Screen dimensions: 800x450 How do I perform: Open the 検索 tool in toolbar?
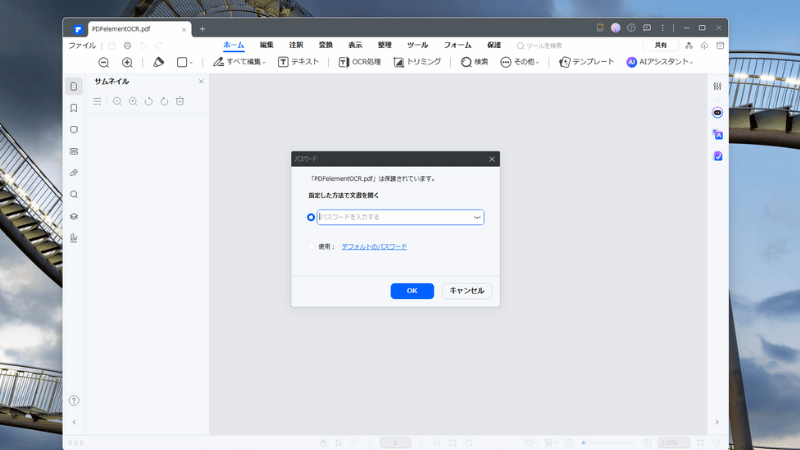(474, 62)
